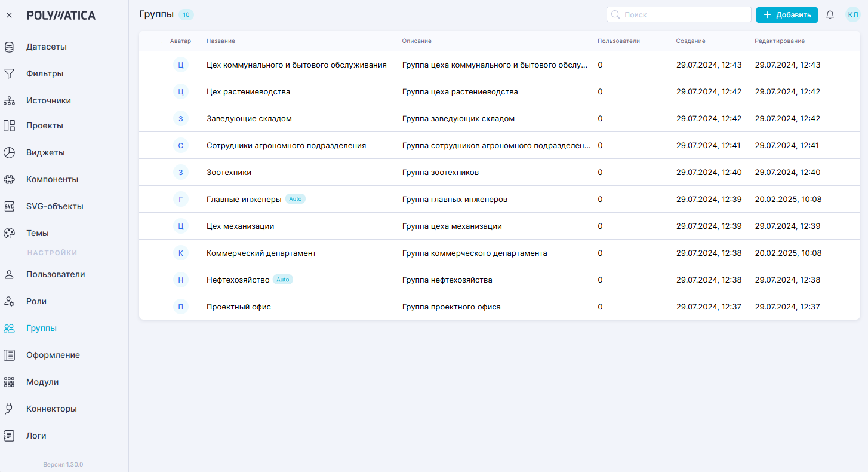Go to Пользователи in the settings menu
This screenshot has width=868, height=472.
56,274
